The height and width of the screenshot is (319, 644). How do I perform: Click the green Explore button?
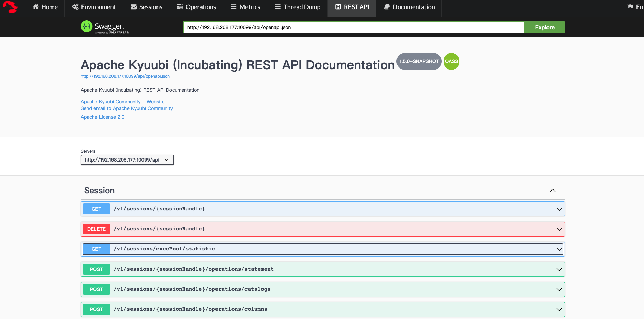coord(544,27)
